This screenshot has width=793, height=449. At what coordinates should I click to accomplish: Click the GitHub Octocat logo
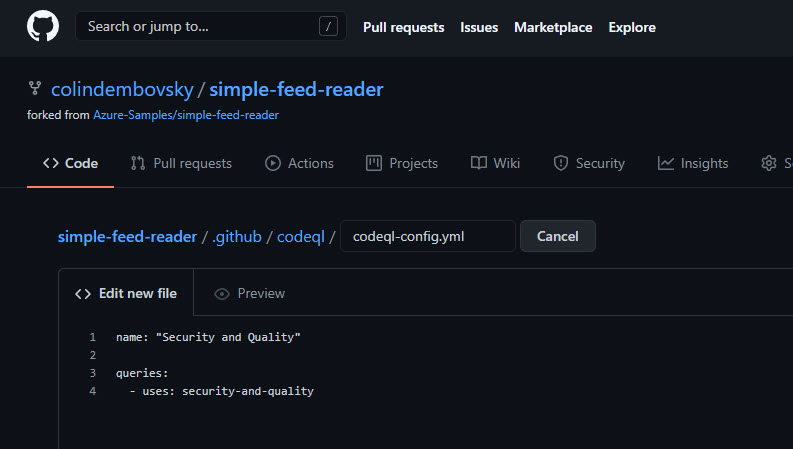coord(42,26)
